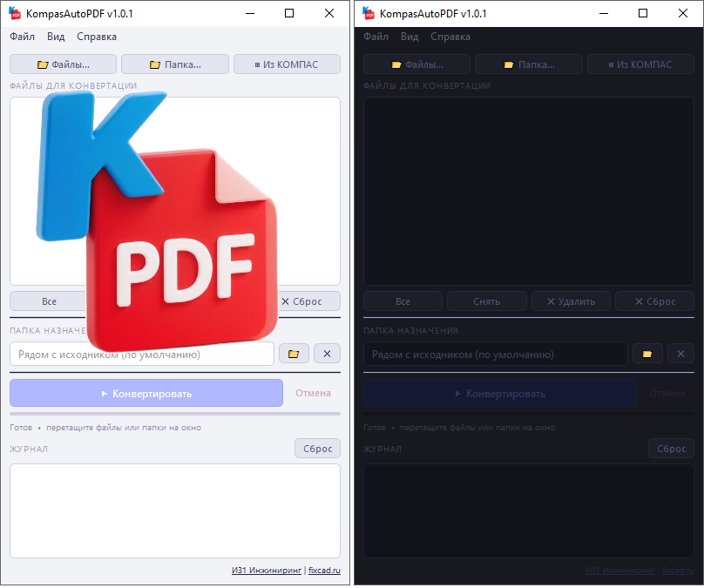Viewport: 704px width, 588px height.
Task: Open Вид menu in light window
Action: pyautogui.click(x=56, y=37)
